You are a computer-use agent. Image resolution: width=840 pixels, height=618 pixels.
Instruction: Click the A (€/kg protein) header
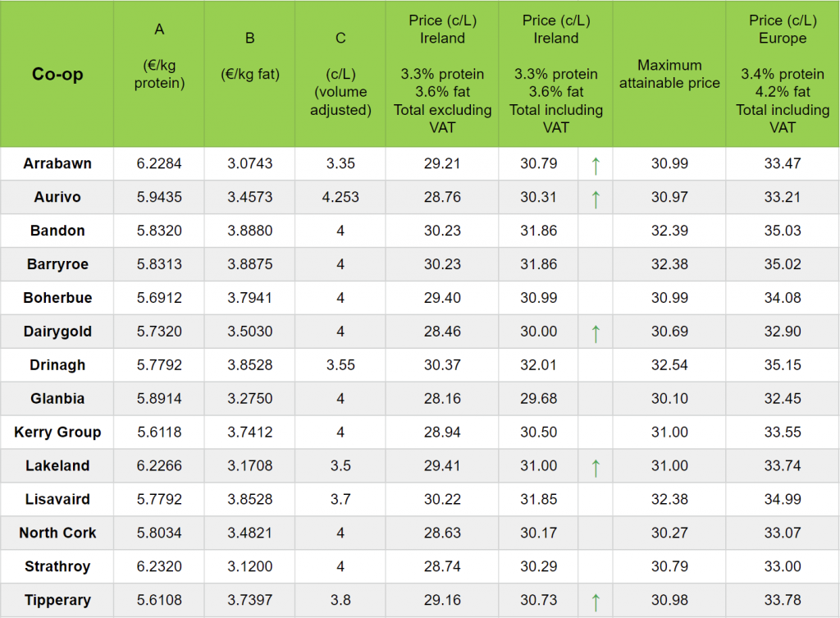coord(159,56)
